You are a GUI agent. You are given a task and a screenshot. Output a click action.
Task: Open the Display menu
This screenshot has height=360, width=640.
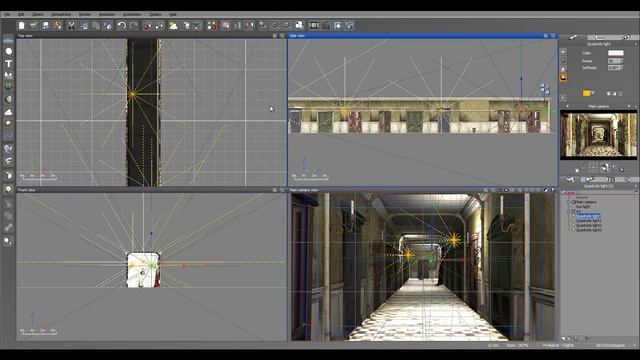[155, 14]
